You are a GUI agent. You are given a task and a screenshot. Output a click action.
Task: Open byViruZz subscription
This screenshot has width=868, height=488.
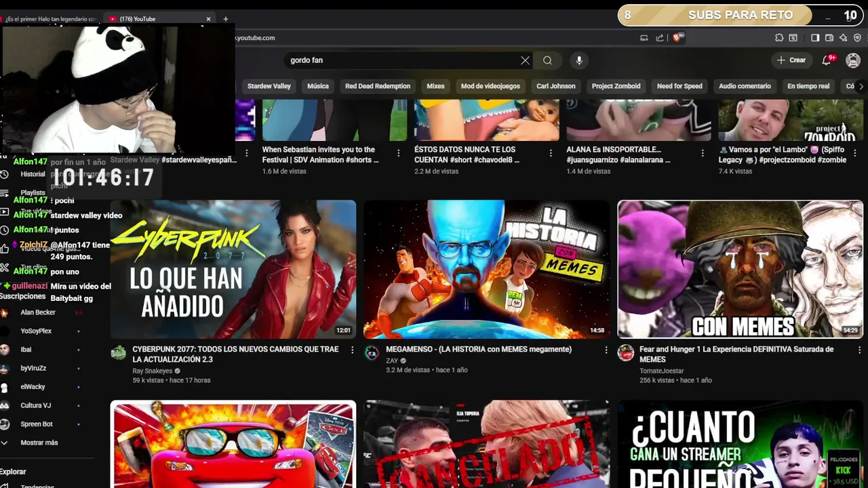tap(33, 368)
